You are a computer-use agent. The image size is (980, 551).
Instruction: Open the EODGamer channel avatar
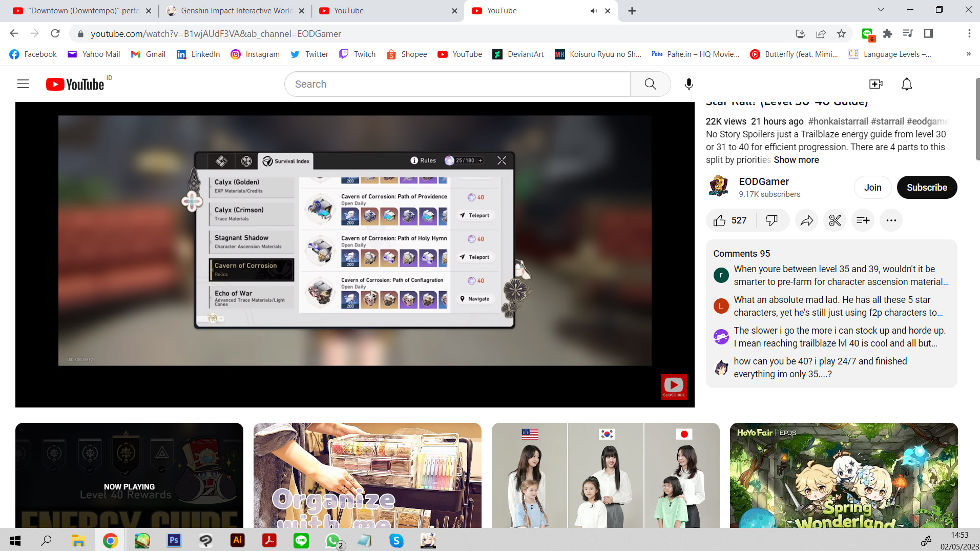coord(719,187)
